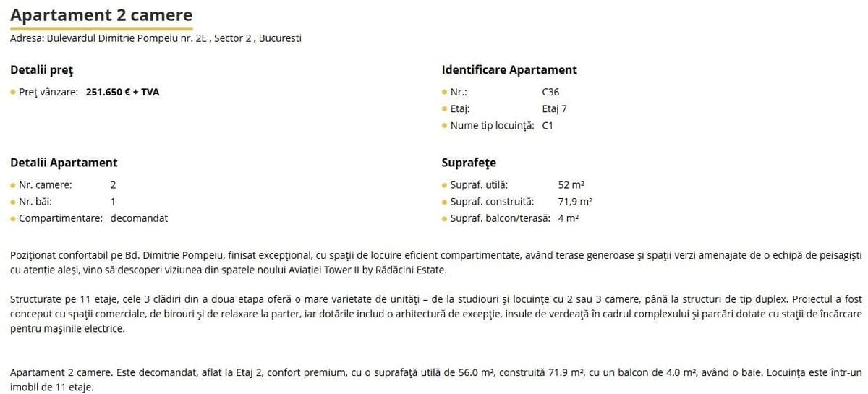Click the "Detalii Apartament" section heading
The width and height of the screenshot is (868, 394).
tap(64, 163)
